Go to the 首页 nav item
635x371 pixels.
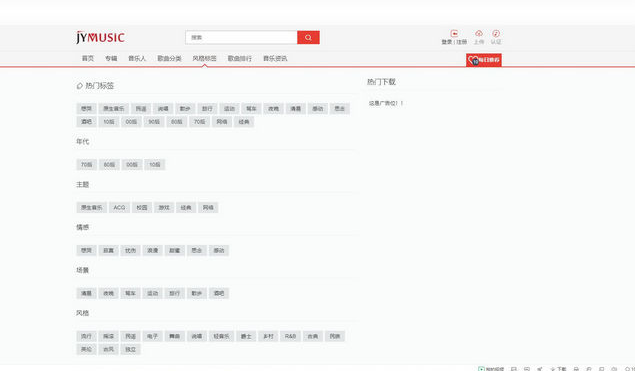88,58
